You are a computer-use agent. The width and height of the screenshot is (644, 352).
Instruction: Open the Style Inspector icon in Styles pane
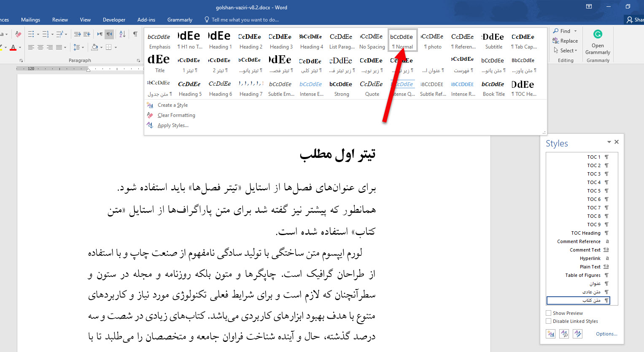point(564,334)
